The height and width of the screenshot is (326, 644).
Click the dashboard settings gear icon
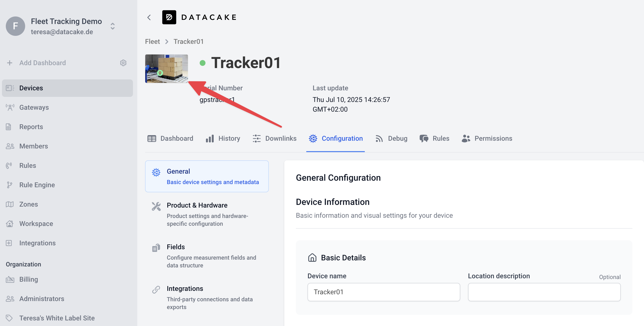pos(123,62)
